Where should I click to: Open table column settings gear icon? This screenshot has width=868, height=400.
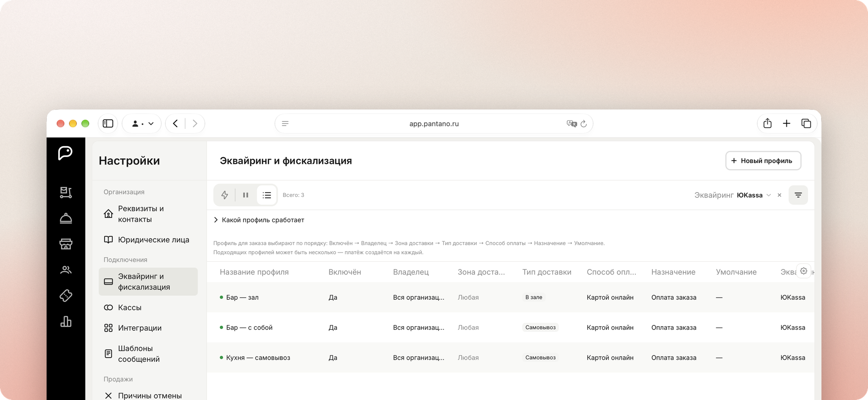point(804,271)
